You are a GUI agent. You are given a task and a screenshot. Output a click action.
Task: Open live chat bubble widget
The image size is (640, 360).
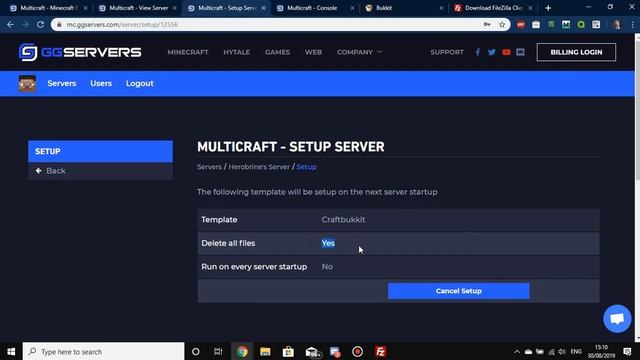pos(617,319)
